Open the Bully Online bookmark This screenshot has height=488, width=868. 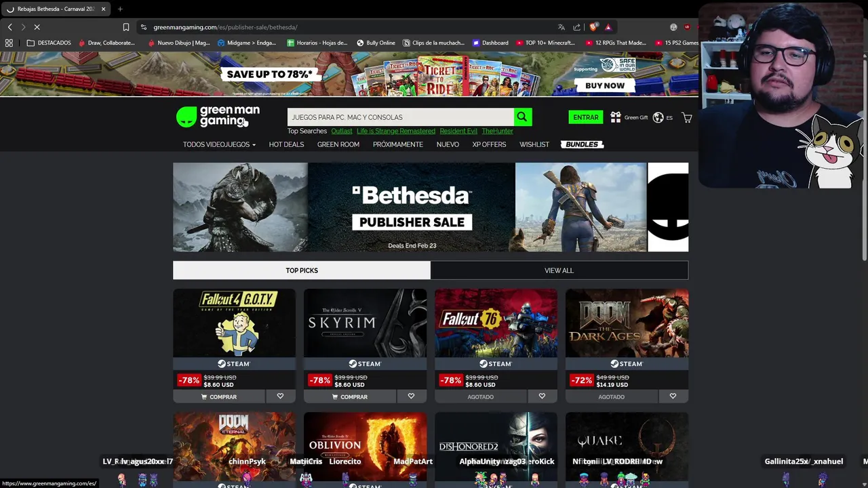click(x=376, y=43)
